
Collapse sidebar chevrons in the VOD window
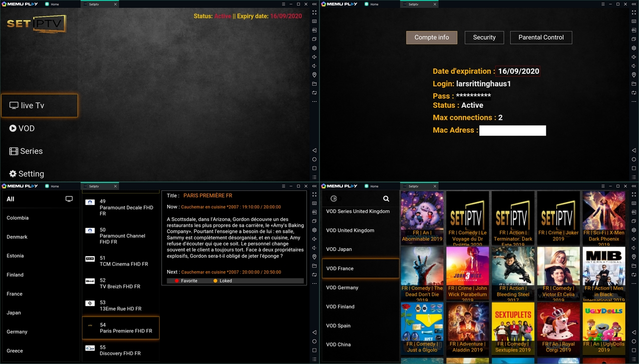[634, 186]
